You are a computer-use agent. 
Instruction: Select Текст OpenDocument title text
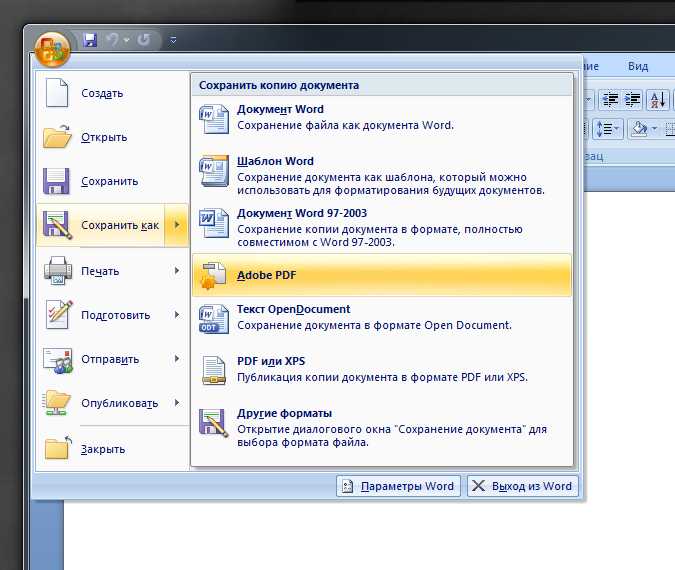(294, 309)
